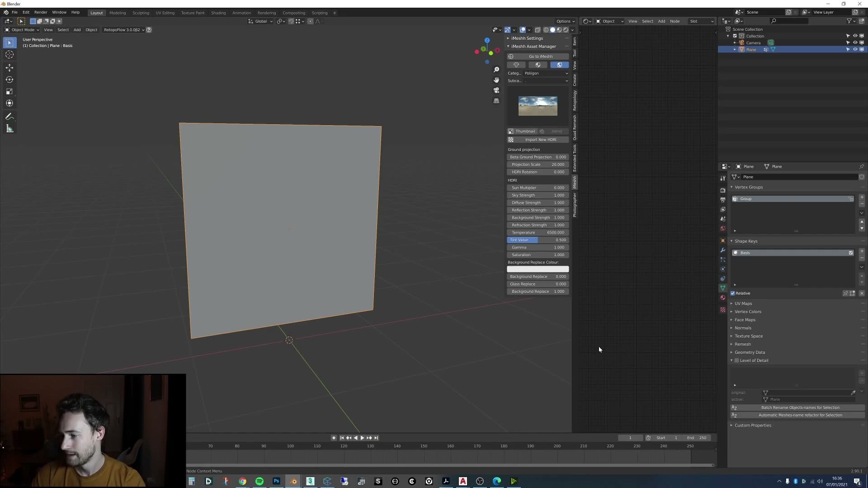Open the Category Poliigon dropdown
868x488 pixels.
[546, 73]
